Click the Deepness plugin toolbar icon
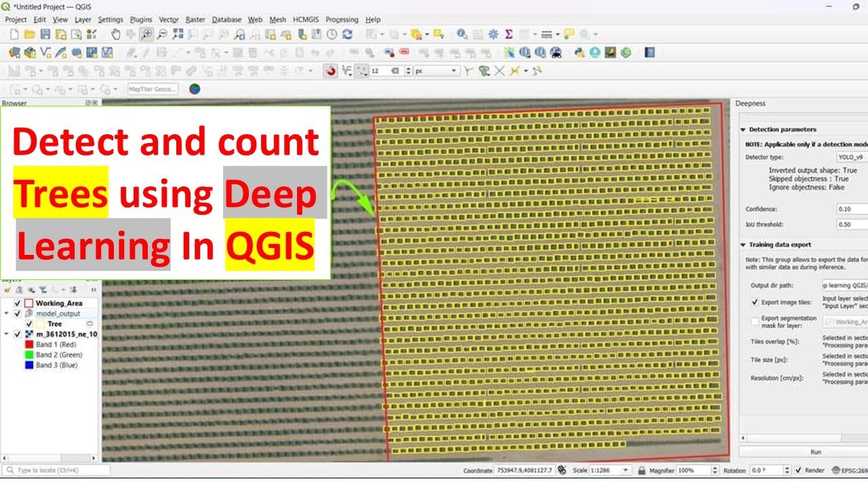The image size is (868, 488). click(610, 52)
